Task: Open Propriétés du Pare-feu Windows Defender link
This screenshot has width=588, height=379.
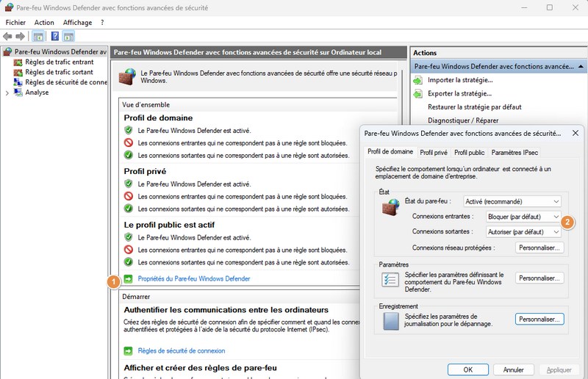Action: click(194, 278)
